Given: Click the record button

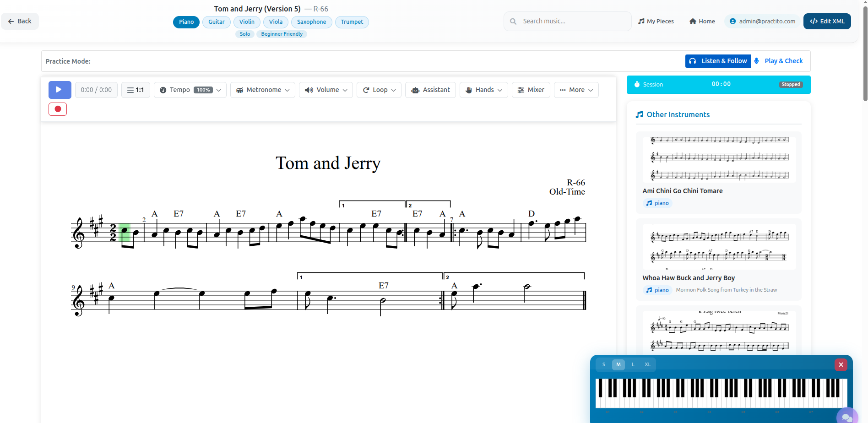Looking at the screenshot, I should point(57,109).
